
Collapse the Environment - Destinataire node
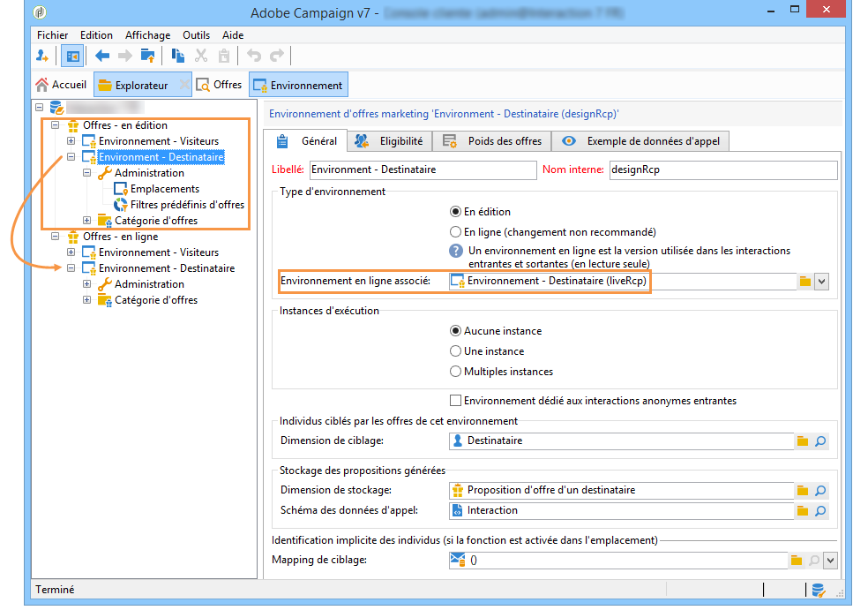tap(71, 157)
